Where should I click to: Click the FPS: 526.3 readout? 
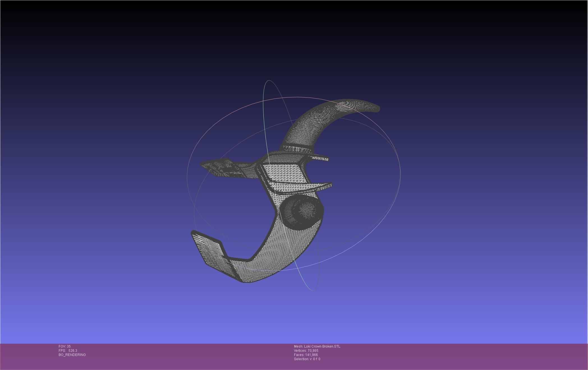tap(68, 351)
